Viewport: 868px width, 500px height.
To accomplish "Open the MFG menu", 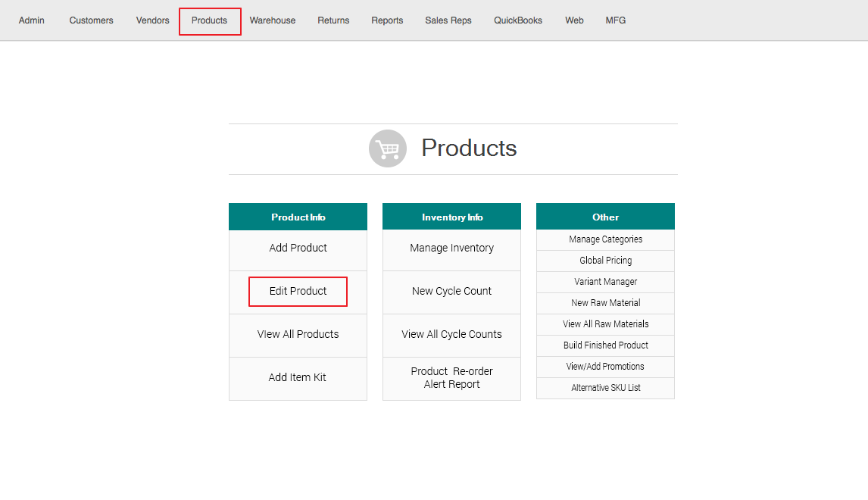I will point(616,20).
